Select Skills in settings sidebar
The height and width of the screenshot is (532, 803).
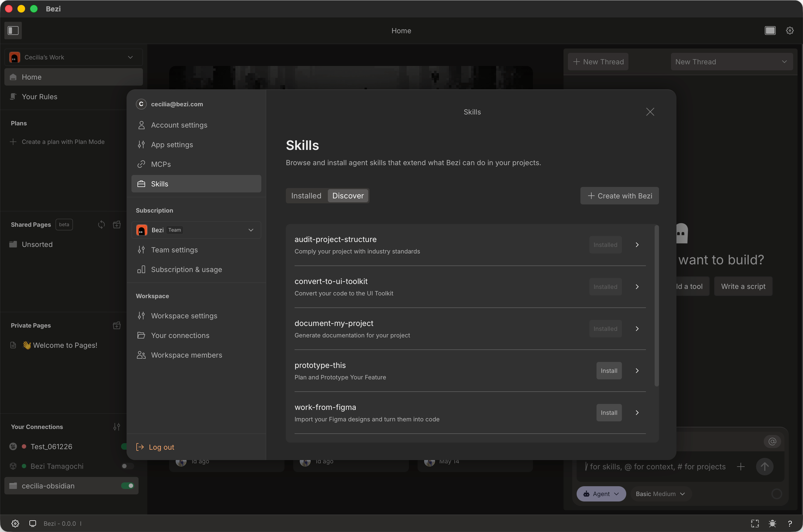(196, 183)
